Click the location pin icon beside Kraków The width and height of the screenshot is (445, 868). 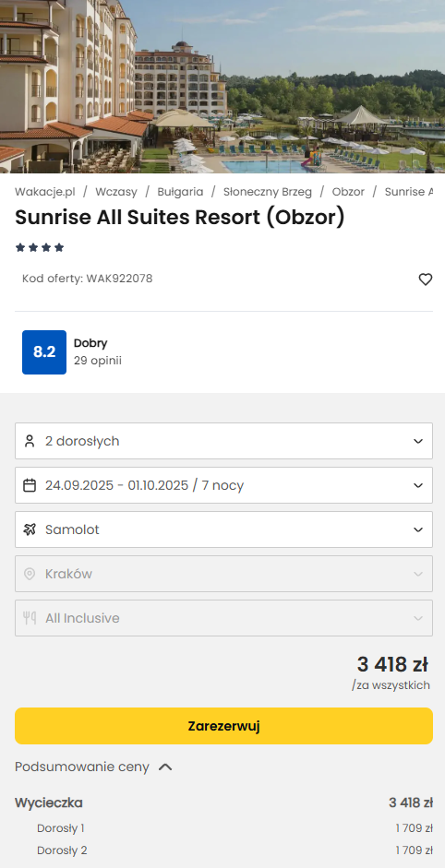[x=30, y=574]
